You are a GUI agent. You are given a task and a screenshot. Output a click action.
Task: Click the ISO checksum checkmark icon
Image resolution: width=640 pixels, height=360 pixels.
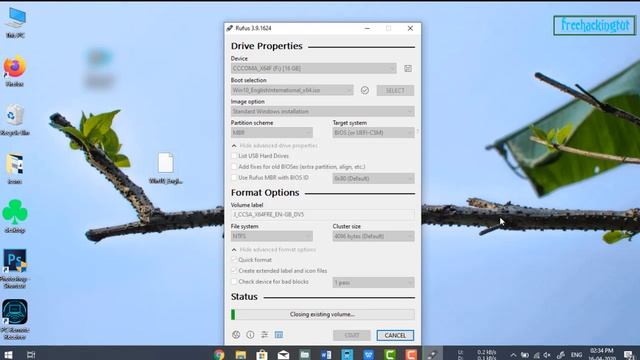click(x=365, y=90)
